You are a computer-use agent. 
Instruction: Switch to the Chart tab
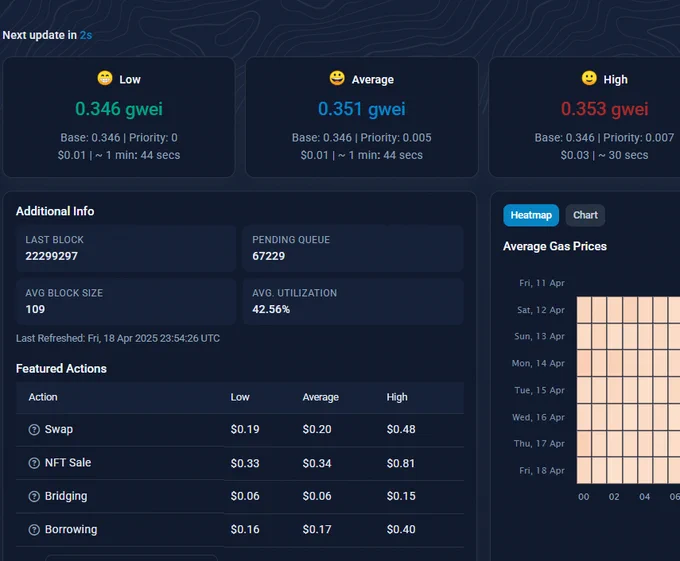(x=585, y=215)
